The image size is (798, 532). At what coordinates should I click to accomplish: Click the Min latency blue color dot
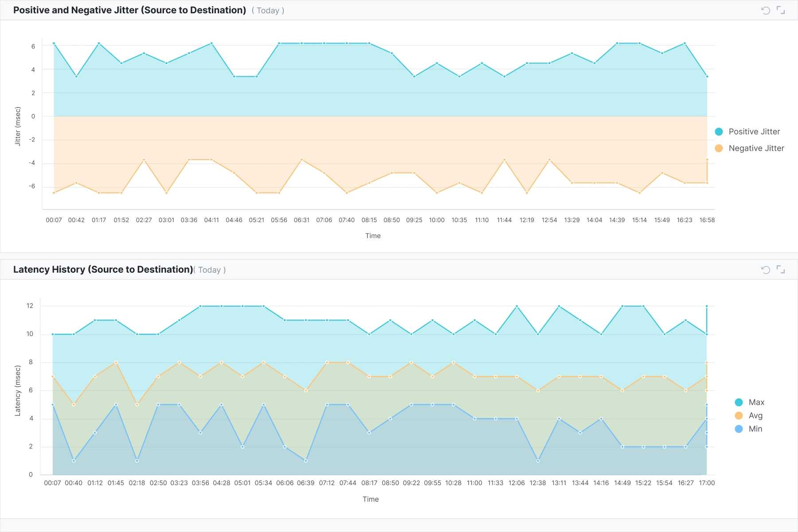(739, 429)
